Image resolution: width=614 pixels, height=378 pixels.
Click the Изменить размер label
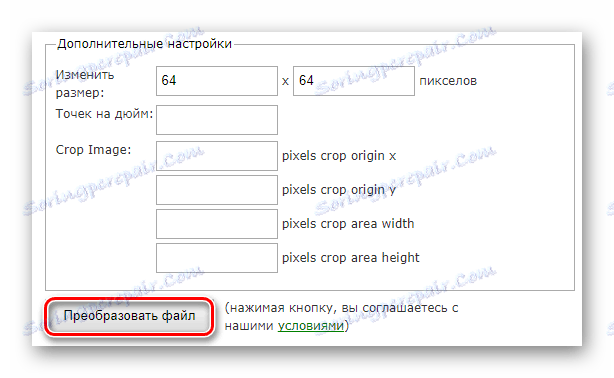(x=85, y=83)
